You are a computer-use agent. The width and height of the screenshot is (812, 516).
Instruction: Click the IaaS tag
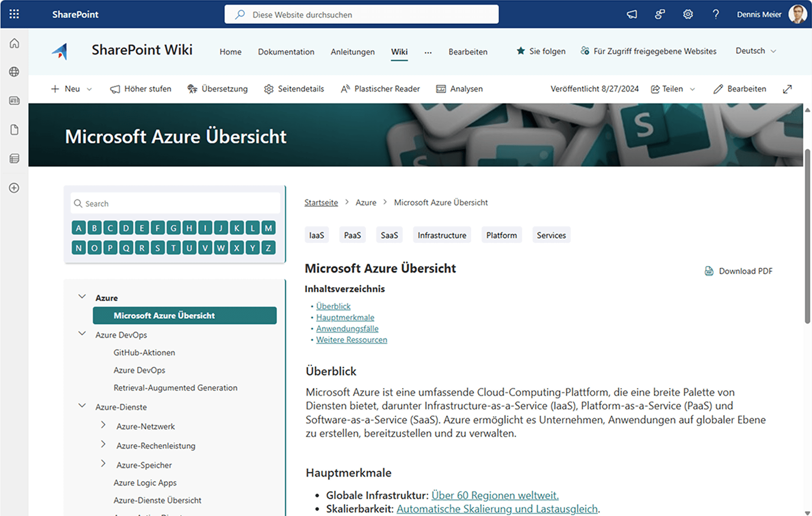317,235
